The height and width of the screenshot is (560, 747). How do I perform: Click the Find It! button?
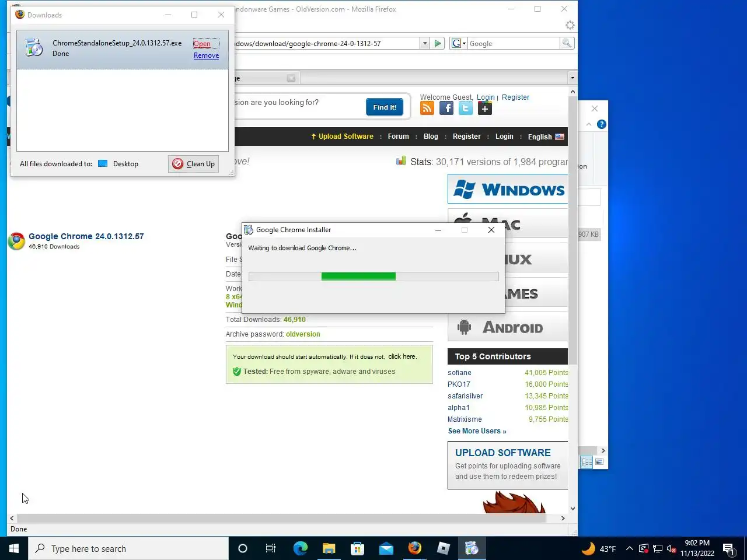coord(385,107)
